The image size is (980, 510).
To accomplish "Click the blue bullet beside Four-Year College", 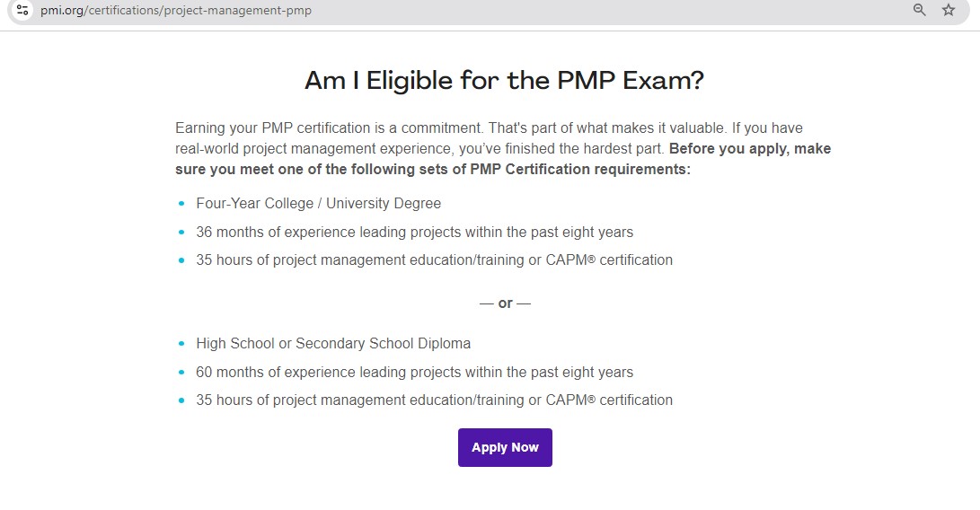I will coord(181,204).
